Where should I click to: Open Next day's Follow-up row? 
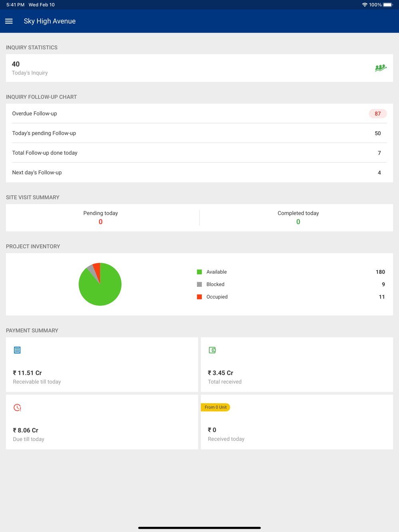pos(199,172)
